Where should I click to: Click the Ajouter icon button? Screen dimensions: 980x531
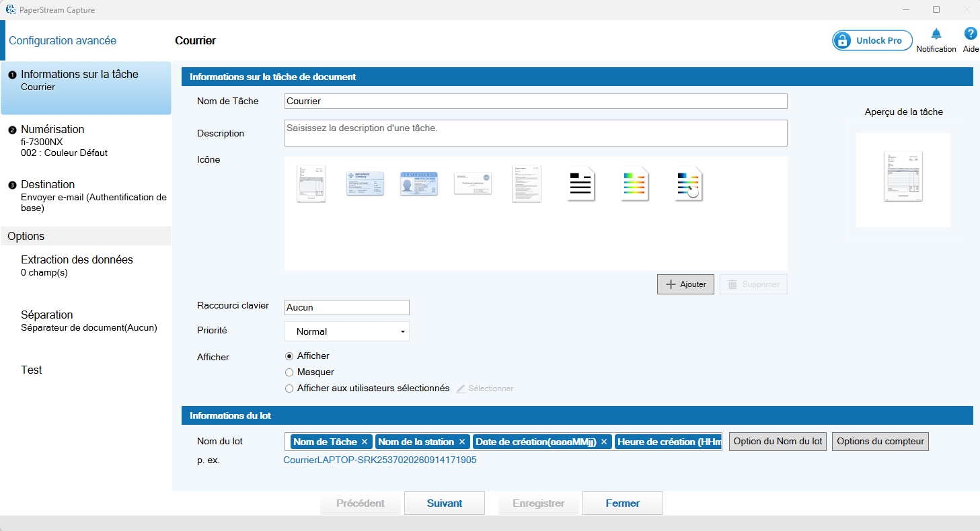tap(685, 284)
